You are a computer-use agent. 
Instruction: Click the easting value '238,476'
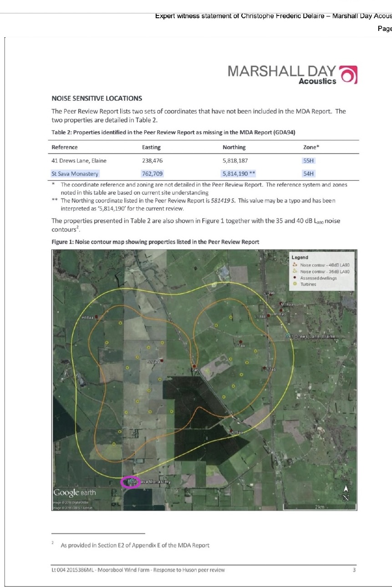click(153, 161)
